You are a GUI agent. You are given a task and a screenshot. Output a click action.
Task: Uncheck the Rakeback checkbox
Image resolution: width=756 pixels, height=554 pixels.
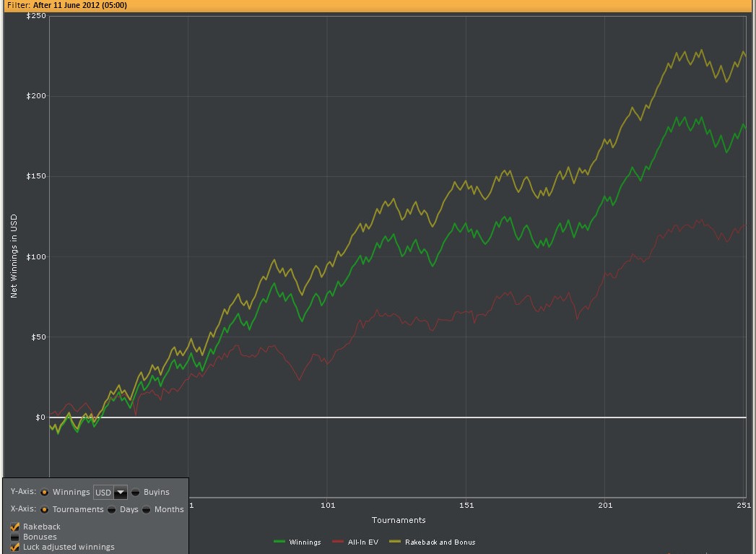15,527
